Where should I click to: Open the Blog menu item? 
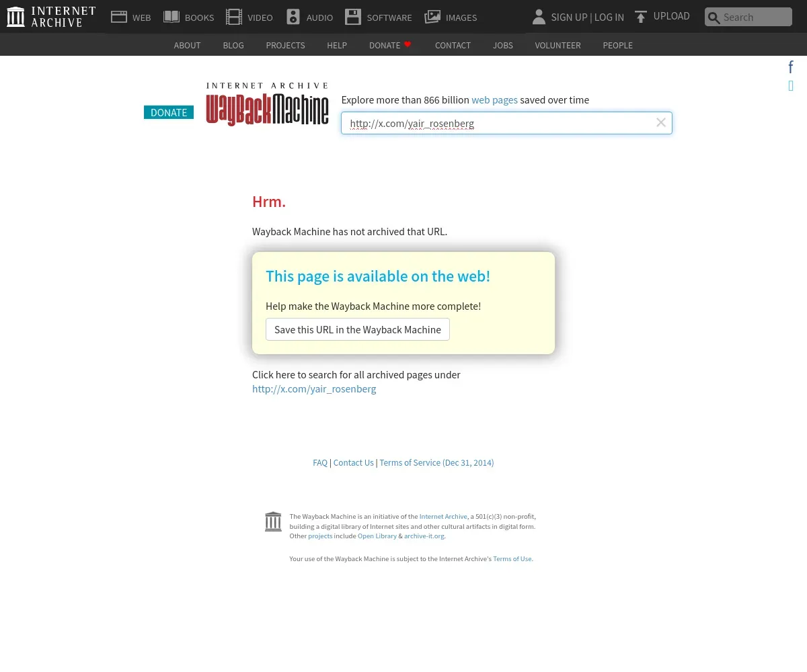click(233, 45)
